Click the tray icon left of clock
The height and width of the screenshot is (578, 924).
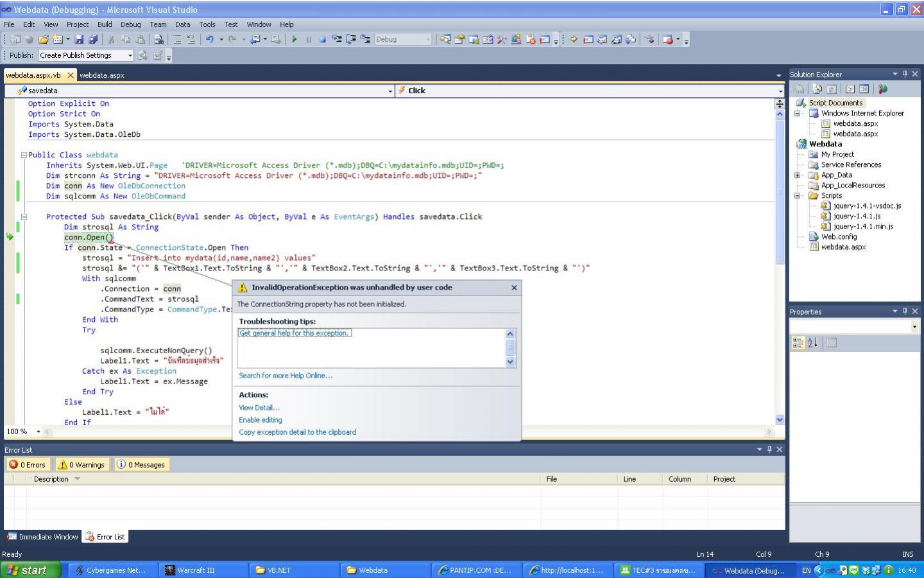pos(889,570)
